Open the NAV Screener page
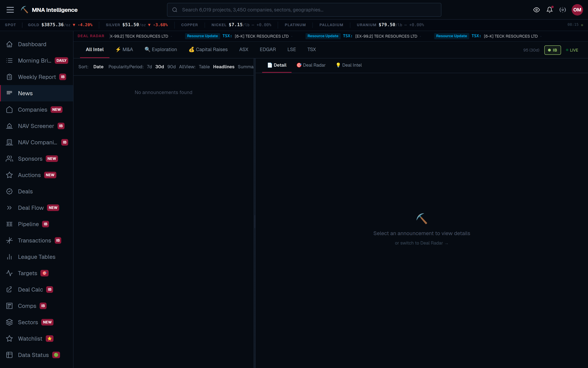This screenshot has height=368, width=588. pos(37,126)
